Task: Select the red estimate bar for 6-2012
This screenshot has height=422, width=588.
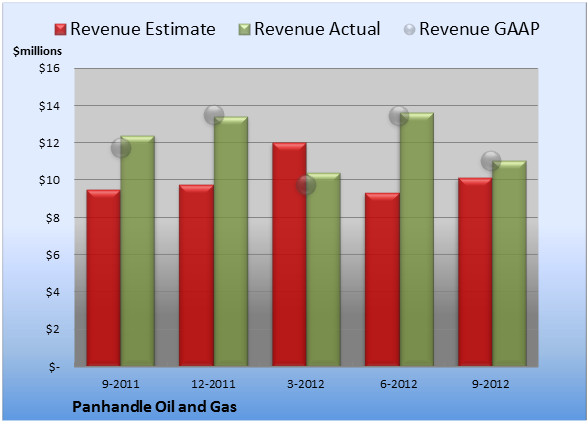Action: pos(382,279)
